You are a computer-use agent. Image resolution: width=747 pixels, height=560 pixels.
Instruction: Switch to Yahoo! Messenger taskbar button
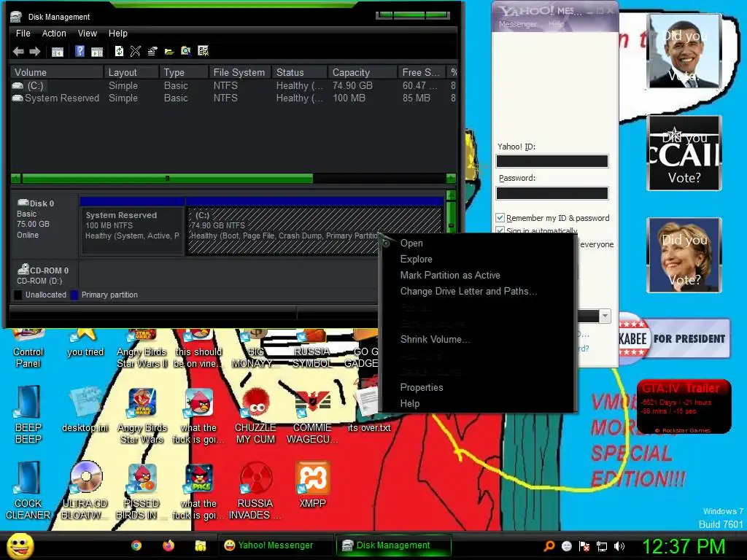coord(275,545)
